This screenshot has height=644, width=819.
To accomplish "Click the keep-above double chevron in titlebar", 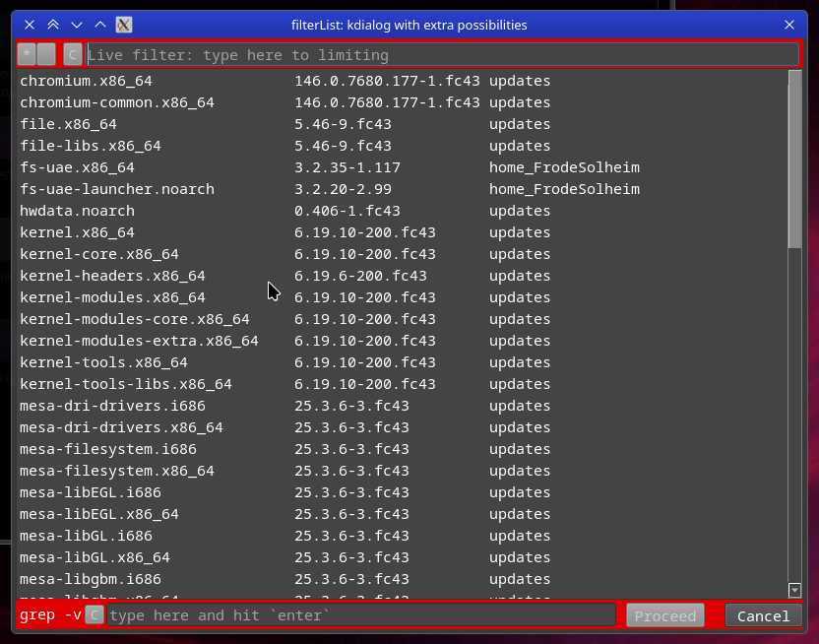I will point(53,25).
